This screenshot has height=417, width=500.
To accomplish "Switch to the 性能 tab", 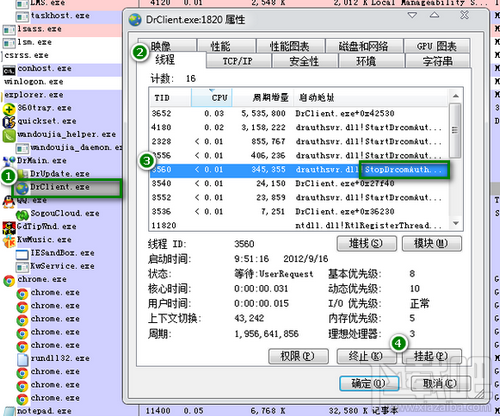I will click(226, 46).
